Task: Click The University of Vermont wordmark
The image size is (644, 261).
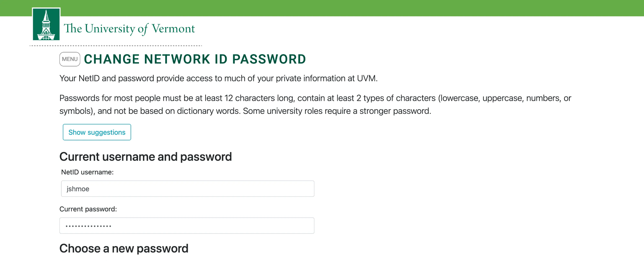Action: point(129,29)
